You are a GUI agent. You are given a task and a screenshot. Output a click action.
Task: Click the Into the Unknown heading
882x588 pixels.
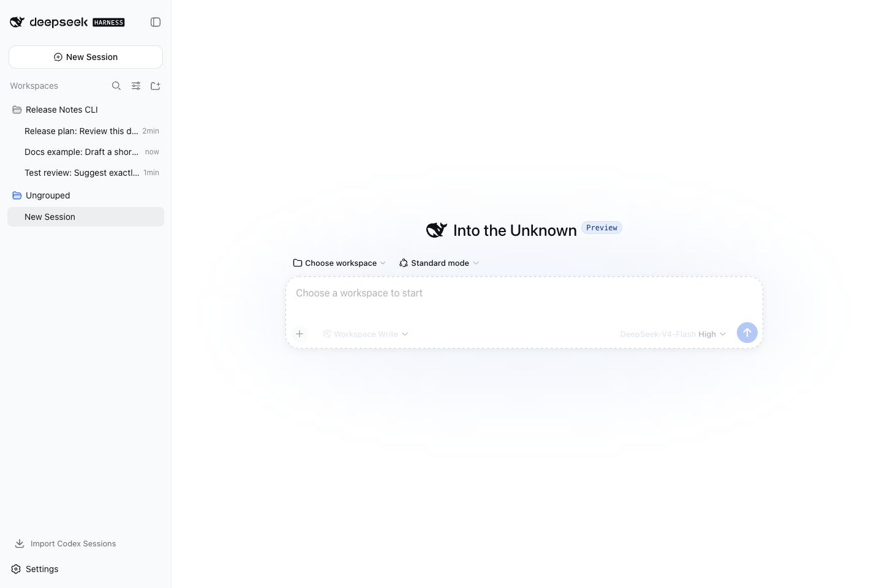pos(515,230)
